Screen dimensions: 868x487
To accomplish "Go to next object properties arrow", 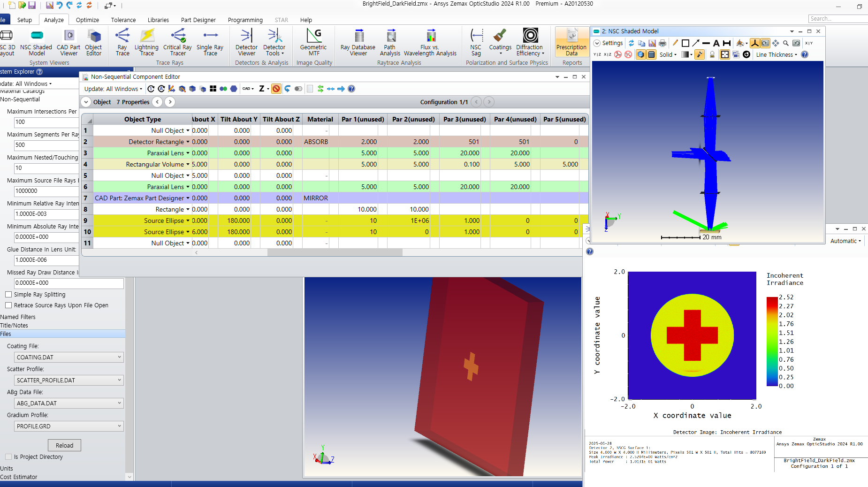I will click(170, 102).
